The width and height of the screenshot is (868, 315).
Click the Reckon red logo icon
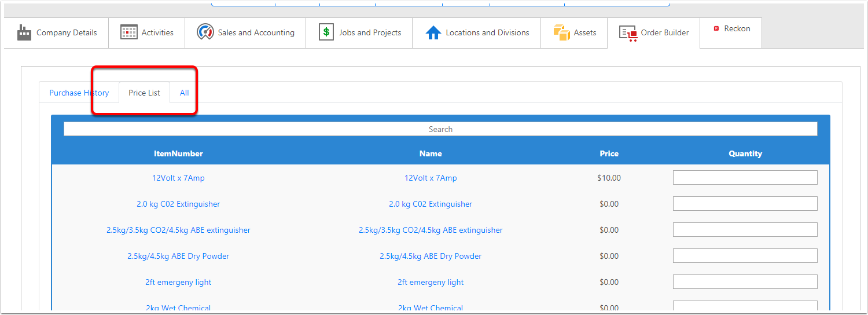716,28
